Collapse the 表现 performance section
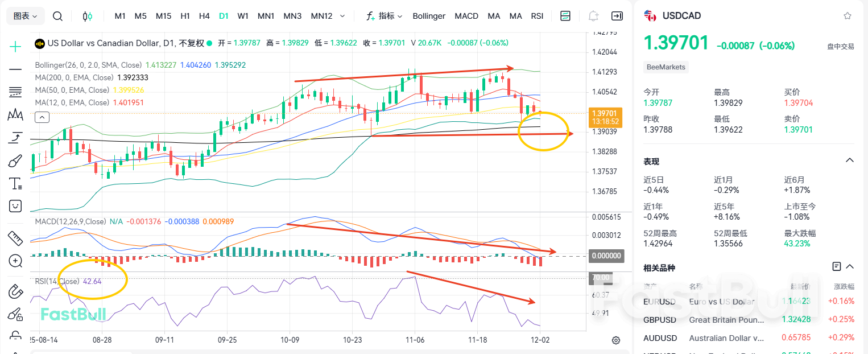This screenshot has width=868, height=354. pos(849,160)
